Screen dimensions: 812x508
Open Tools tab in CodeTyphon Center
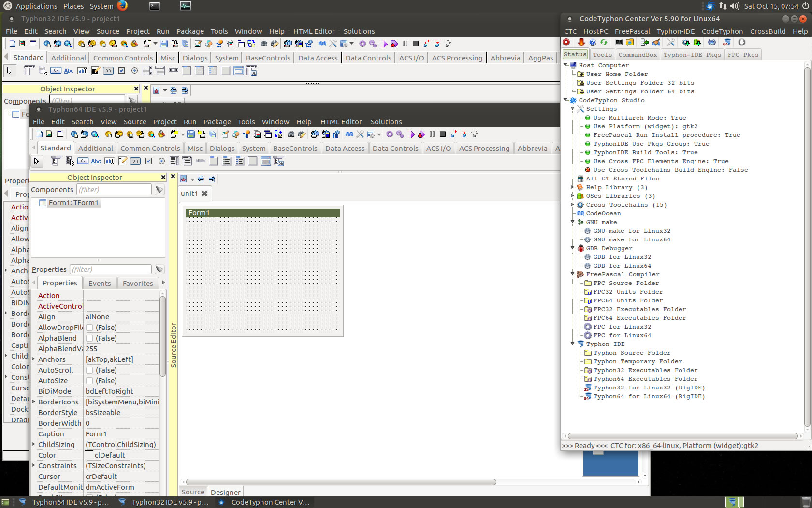pyautogui.click(x=602, y=55)
